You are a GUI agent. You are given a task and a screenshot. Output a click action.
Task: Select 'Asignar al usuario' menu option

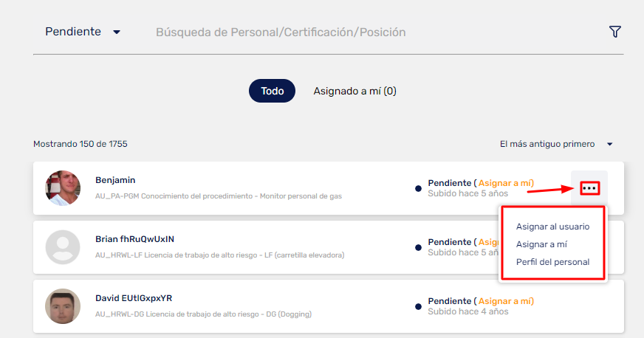click(552, 227)
